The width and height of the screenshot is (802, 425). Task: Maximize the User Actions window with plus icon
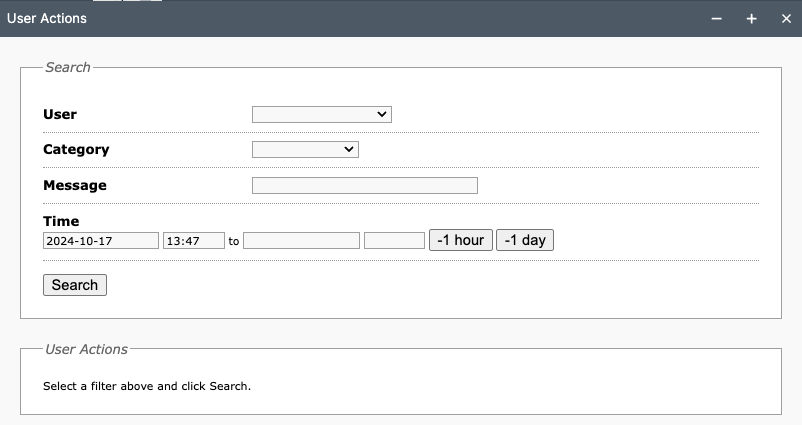click(751, 19)
